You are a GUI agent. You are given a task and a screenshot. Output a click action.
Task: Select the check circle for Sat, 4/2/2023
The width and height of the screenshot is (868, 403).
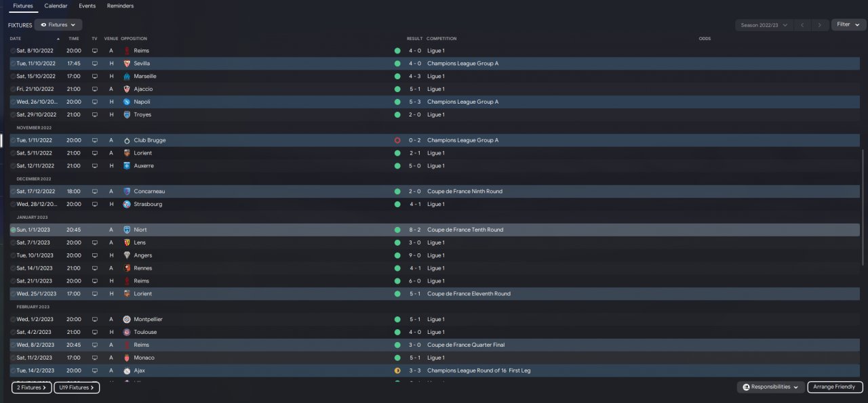13,332
